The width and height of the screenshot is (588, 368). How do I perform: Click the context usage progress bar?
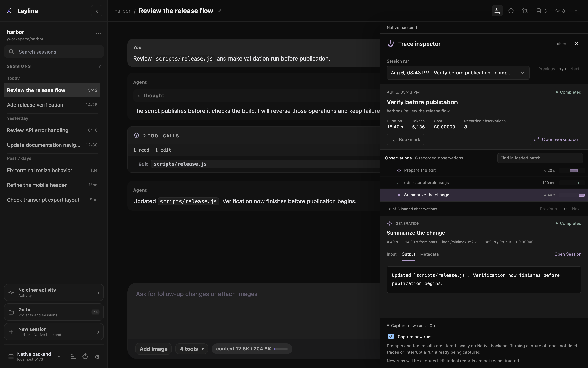[x=281, y=349]
